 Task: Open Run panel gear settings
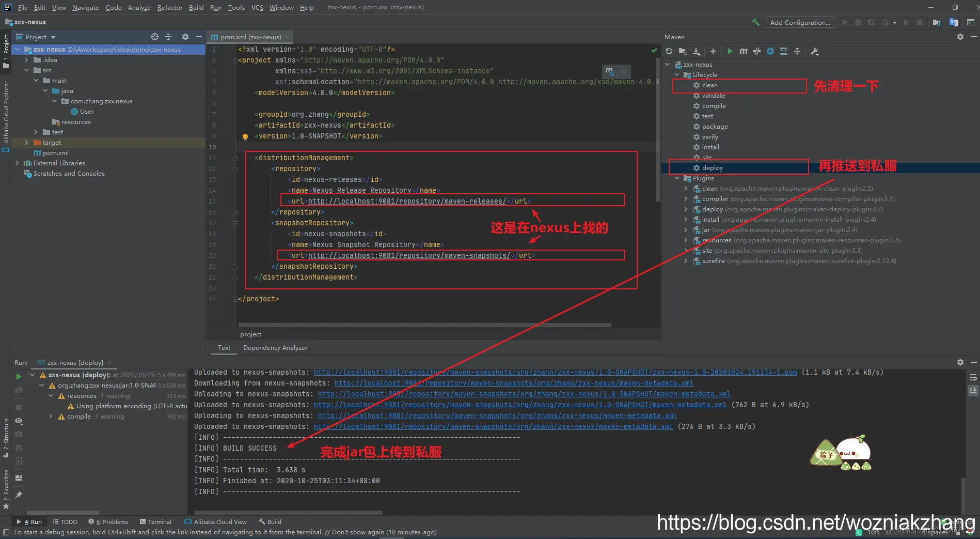(x=960, y=362)
